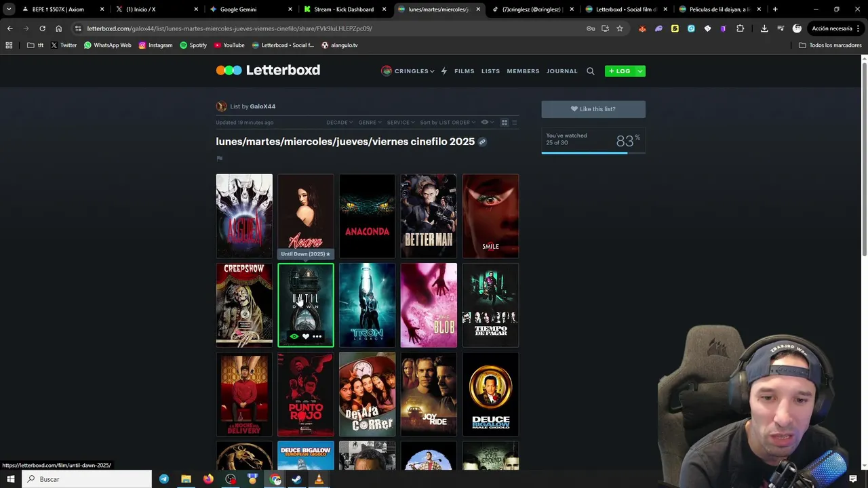The height and width of the screenshot is (488, 868).
Task: Open The Blob poster
Action: coord(429,305)
